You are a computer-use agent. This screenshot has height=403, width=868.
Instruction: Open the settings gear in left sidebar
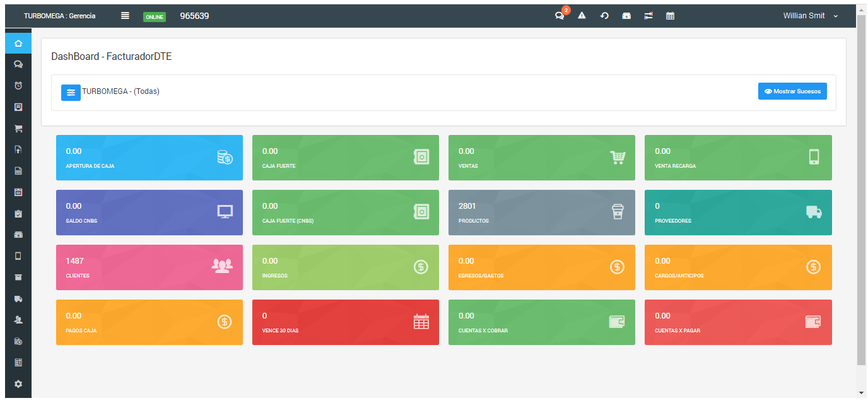coord(18,383)
